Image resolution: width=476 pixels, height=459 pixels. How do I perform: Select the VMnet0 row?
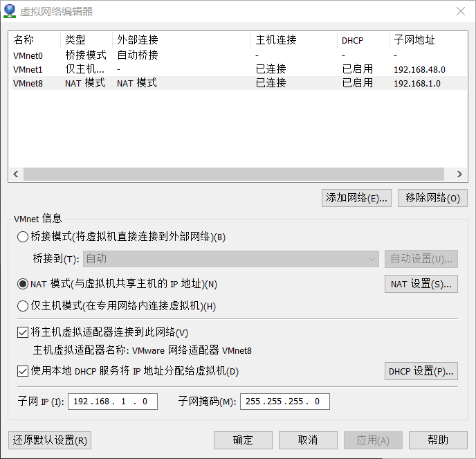coord(239,55)
